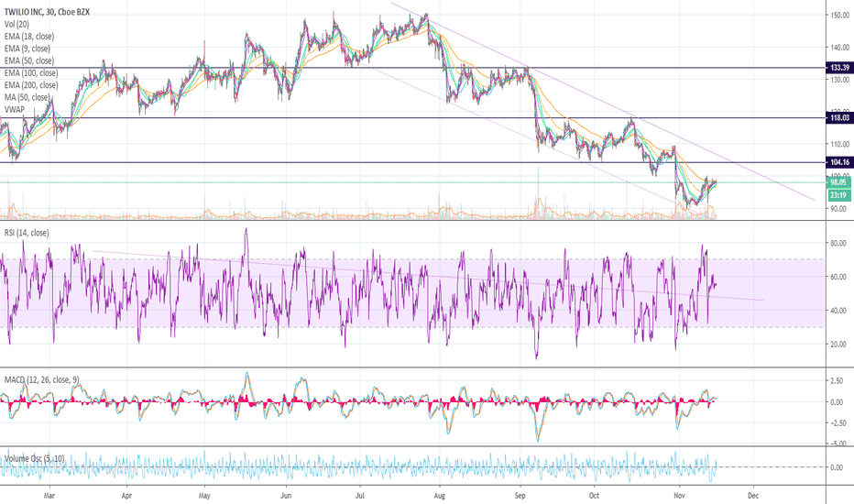Click the Dec date label on time axis

coord(752,496)
